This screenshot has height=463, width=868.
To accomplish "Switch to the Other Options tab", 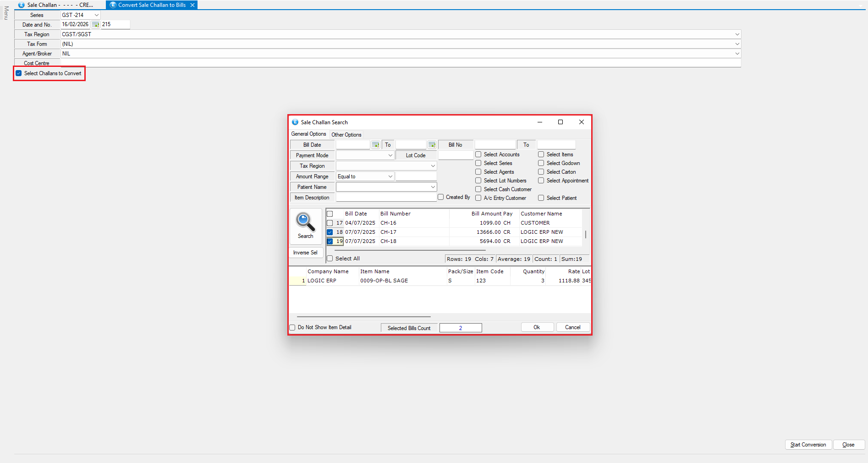I will pyautogui.click(x=346, y=135).
